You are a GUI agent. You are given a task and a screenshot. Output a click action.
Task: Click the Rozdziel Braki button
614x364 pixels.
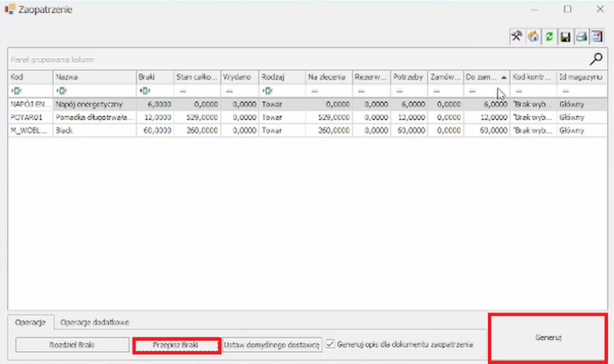pos(72,345)
